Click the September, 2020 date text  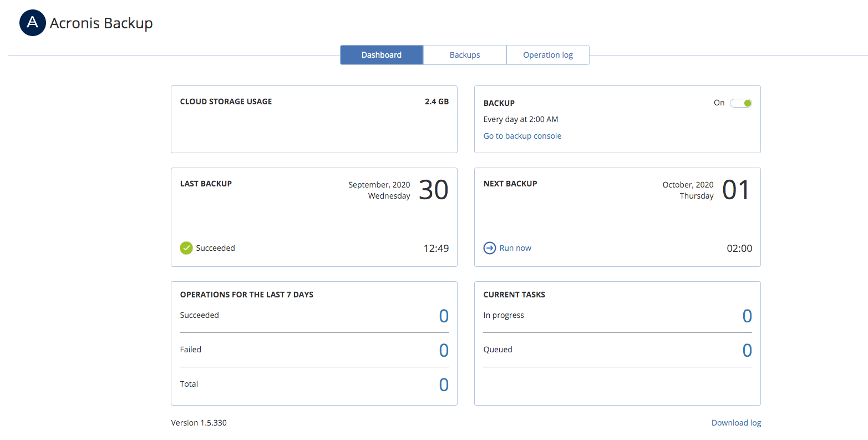(x=379, y=185)
